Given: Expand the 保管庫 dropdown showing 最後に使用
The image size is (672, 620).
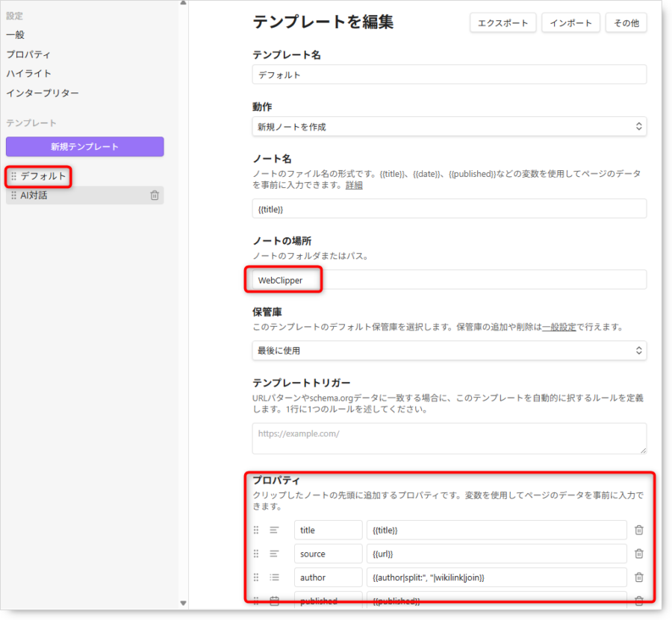Looking at the screenshot, I should [449, 350].
